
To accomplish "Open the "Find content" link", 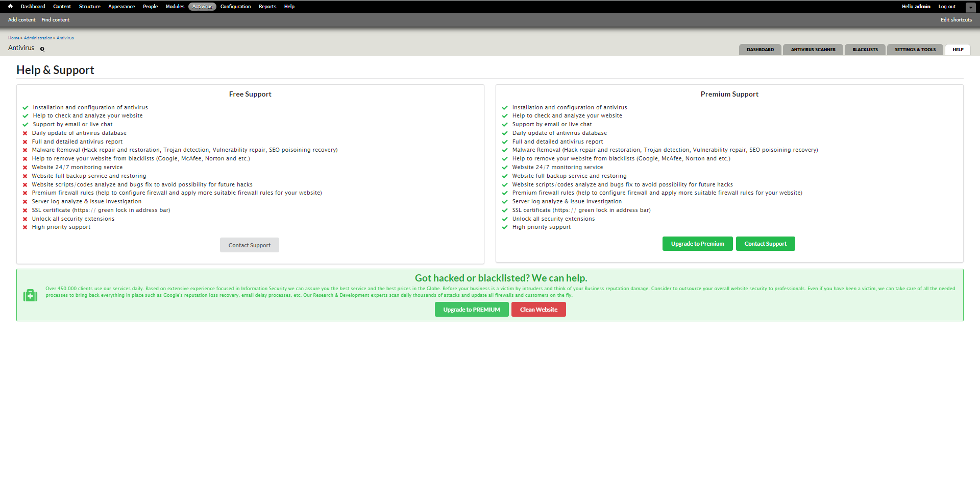I will pos(55,19).
